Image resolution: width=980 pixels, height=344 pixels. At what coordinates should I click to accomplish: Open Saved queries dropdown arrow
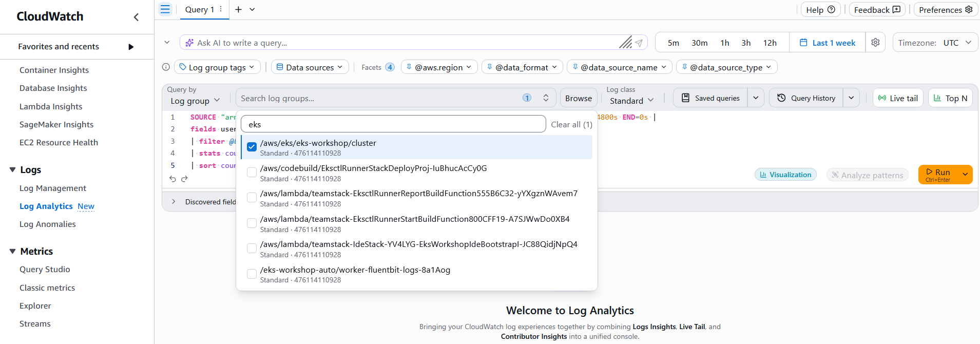(x=756, y=98)
